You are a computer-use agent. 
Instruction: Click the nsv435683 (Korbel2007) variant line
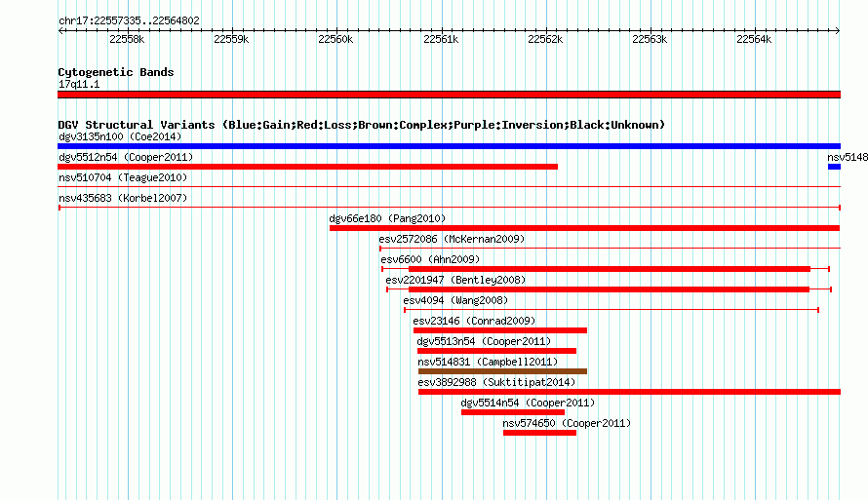coord(449,208)
